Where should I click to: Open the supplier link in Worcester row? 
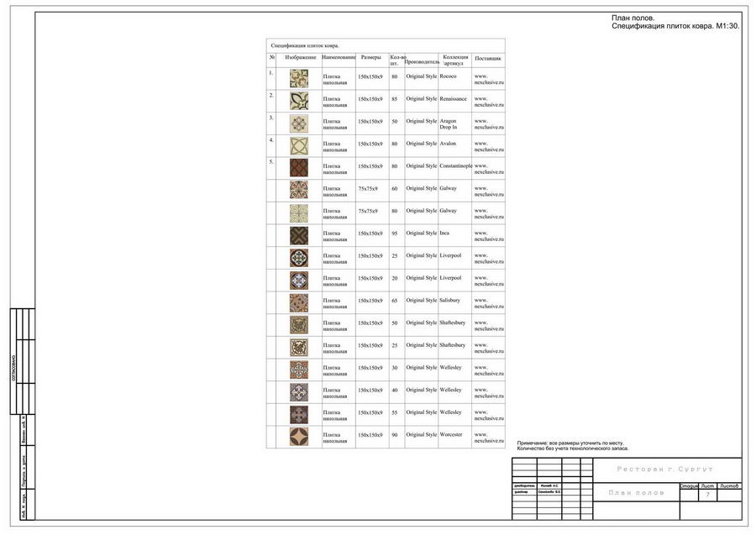pos(489,438)
